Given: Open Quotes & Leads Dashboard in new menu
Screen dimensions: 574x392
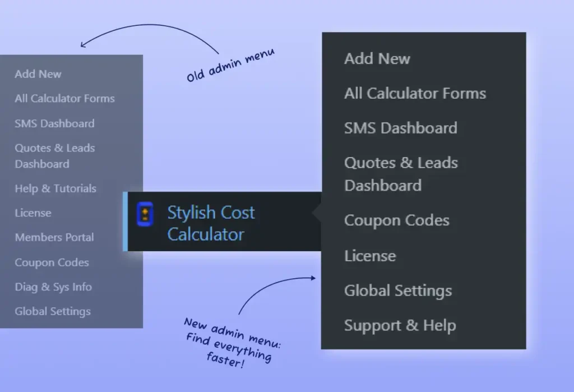Looking at the screenshot, I should pyautogui.click(x=401, y=174).
